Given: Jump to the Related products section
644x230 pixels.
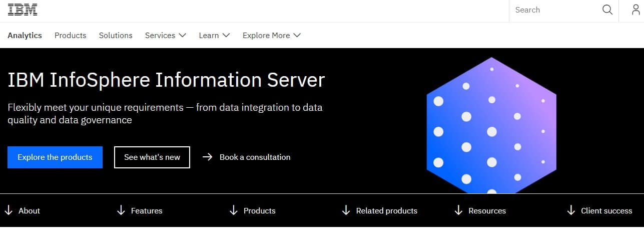Looking at the screenshot, I should tap(387, 211).
